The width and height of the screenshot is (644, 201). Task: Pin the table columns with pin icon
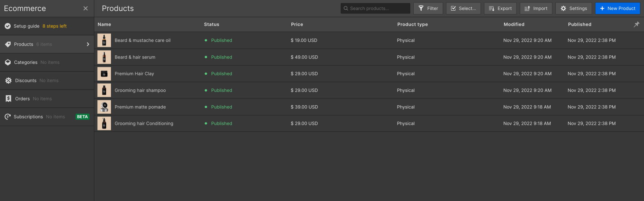(636, 24)
